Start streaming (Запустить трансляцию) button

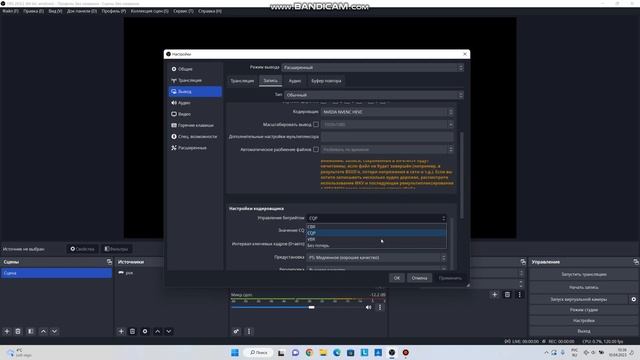(584, 274)
